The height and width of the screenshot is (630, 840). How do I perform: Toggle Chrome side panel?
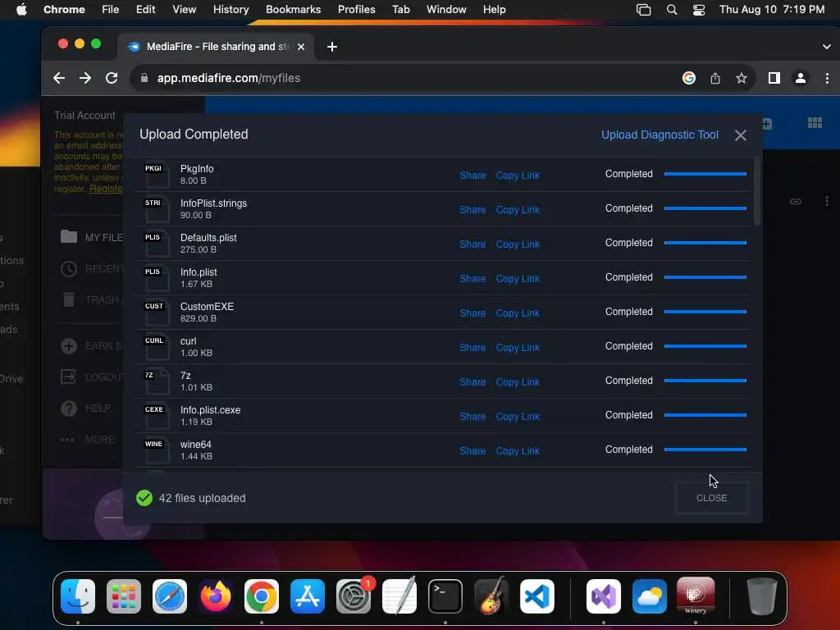point(774,78)
